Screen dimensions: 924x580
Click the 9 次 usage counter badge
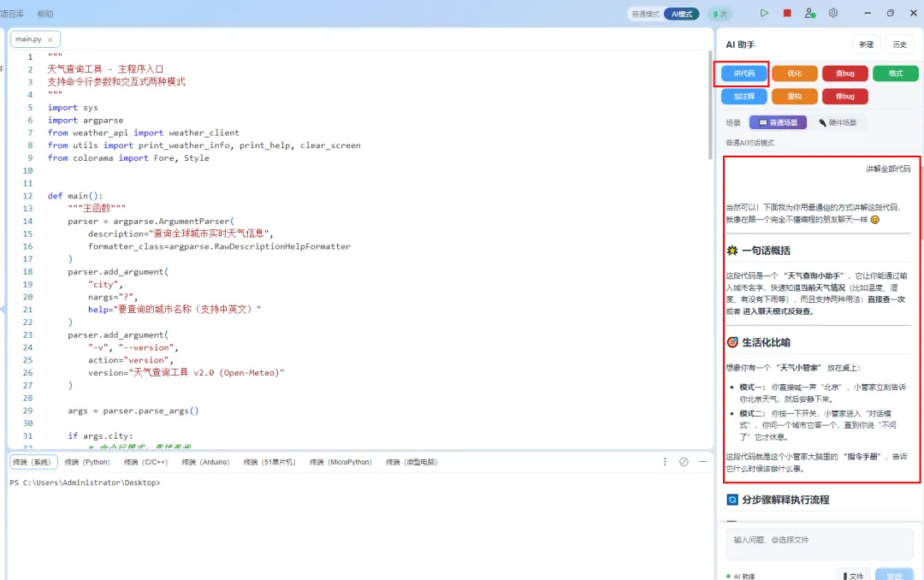(x=720, y=14)
